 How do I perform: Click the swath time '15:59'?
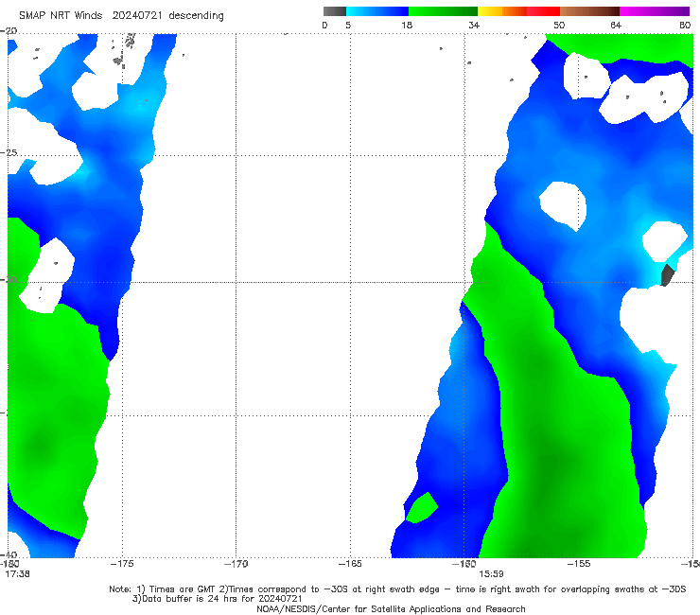492,574
